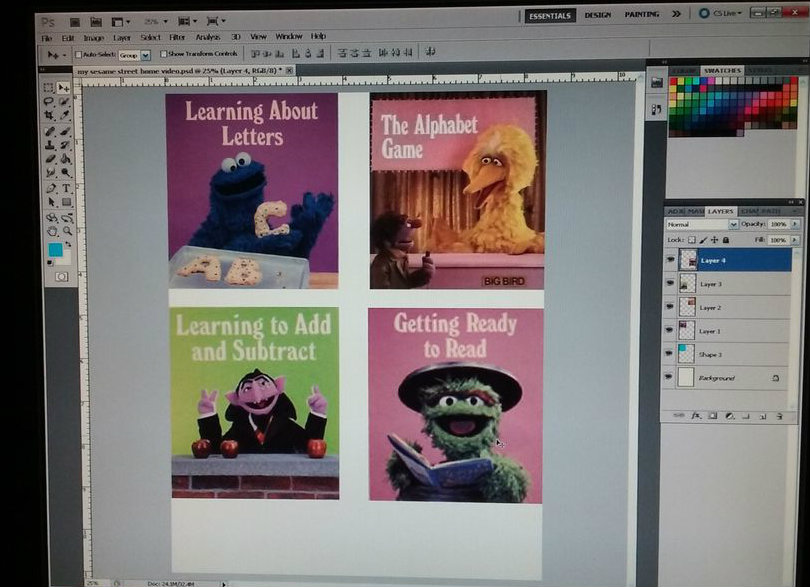The height and width of the screenshot is (587, 810).
Task: Select the History Brush tool
Action: click(x=65, y=145)
